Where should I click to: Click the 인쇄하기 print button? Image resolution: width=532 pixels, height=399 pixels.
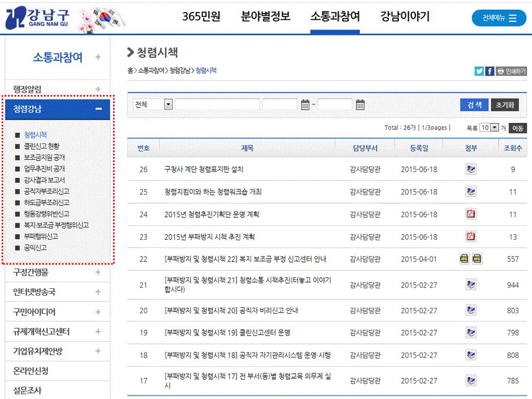pyautogui.click(x=511, y=71)
